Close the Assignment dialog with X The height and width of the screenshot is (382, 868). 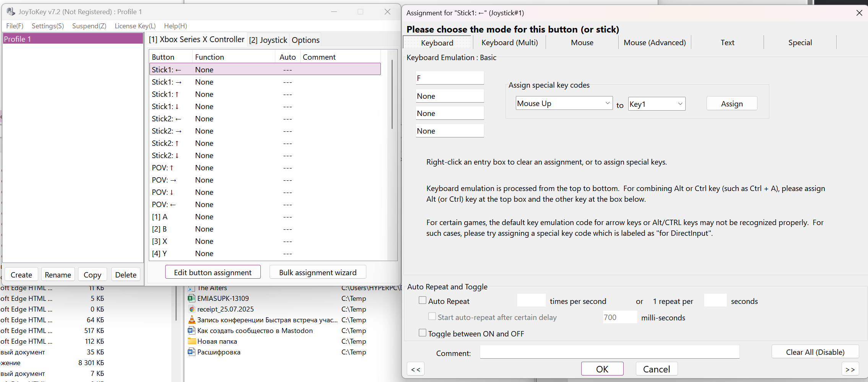pyautogui.click(x=859, y=13)
